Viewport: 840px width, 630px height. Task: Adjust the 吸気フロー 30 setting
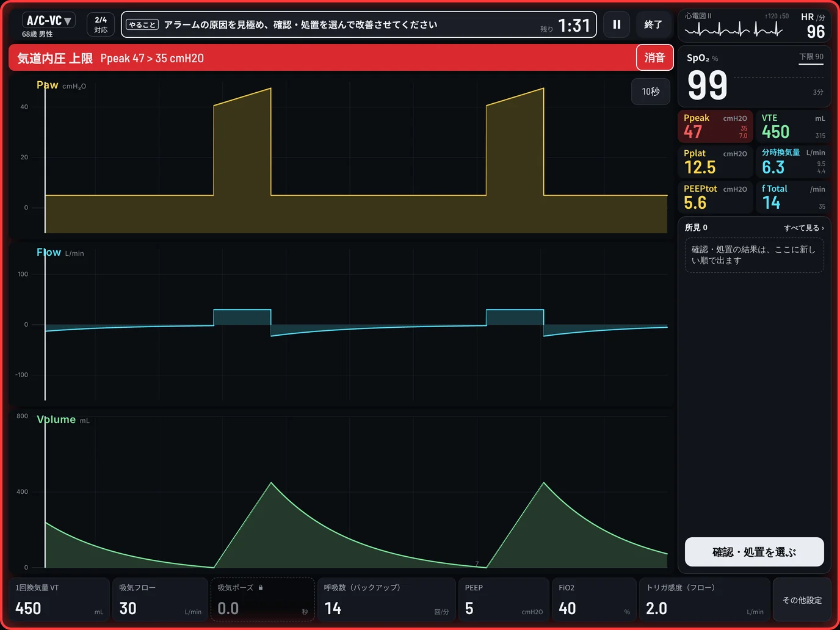[x=160, y=599]
